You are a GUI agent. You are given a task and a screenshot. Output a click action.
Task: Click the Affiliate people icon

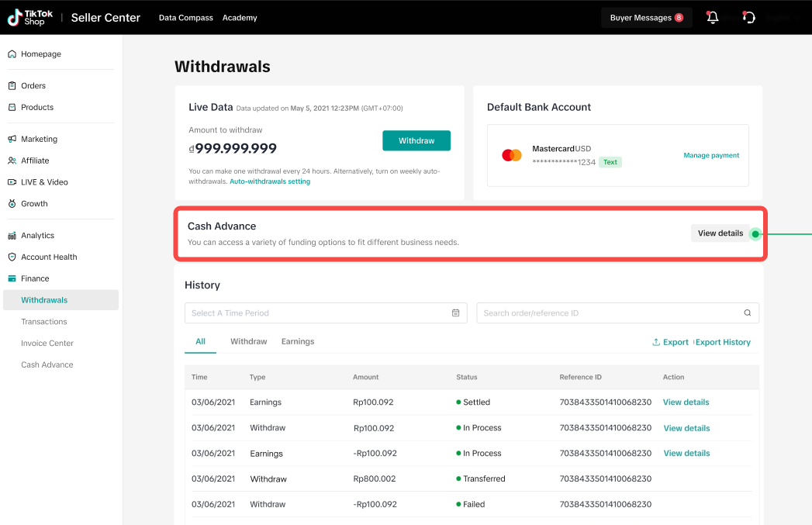coord(12,161)
